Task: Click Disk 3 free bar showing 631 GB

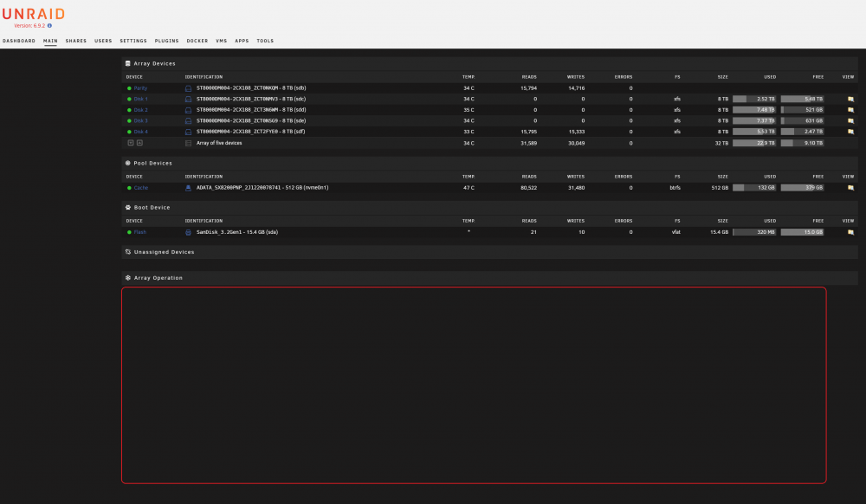Action: [802, 121]
